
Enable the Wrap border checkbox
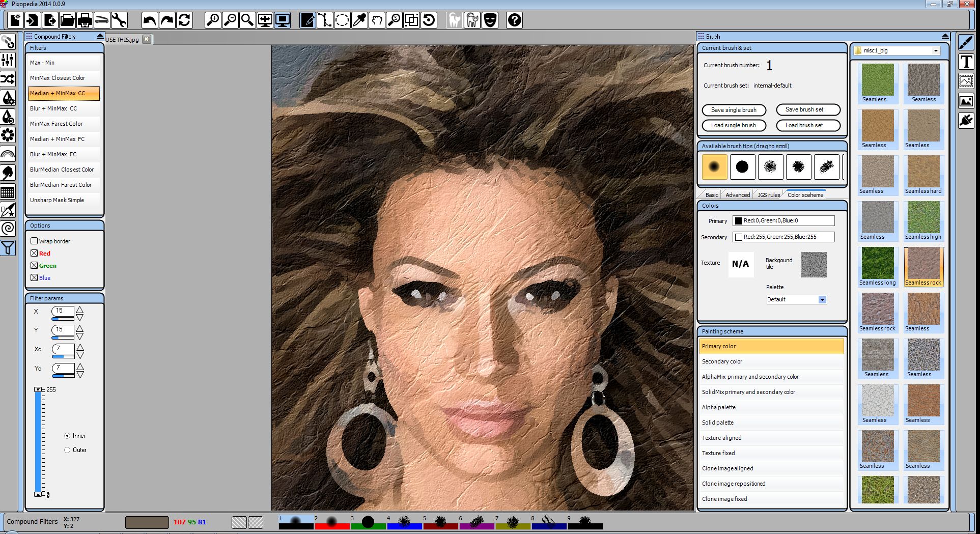(34, 241)
